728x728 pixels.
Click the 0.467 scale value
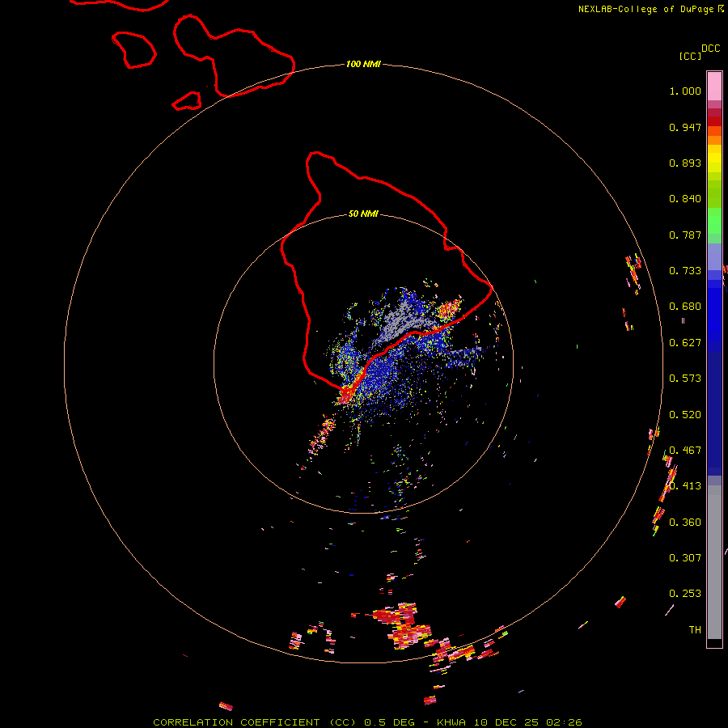(685, 451)
